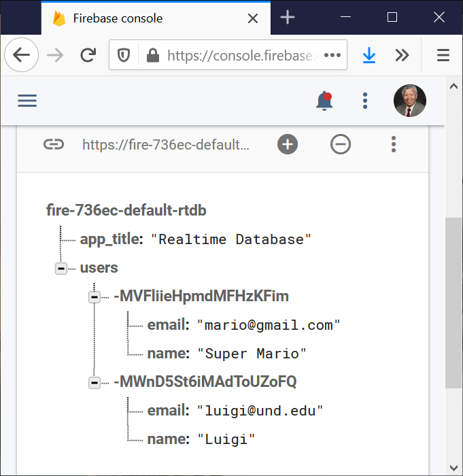Edit the "Super Mario" name value
This screenshot has width=463, height=476.
[252, 354]
